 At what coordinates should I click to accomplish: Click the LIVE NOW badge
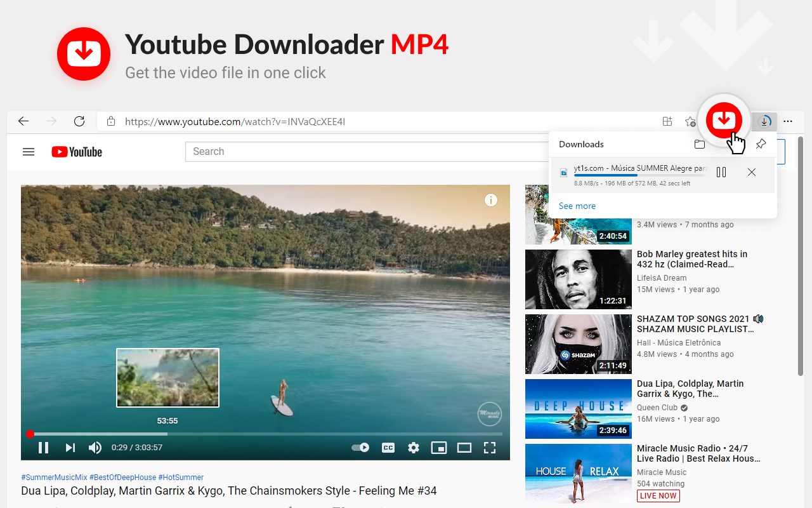tap(658, 496)
